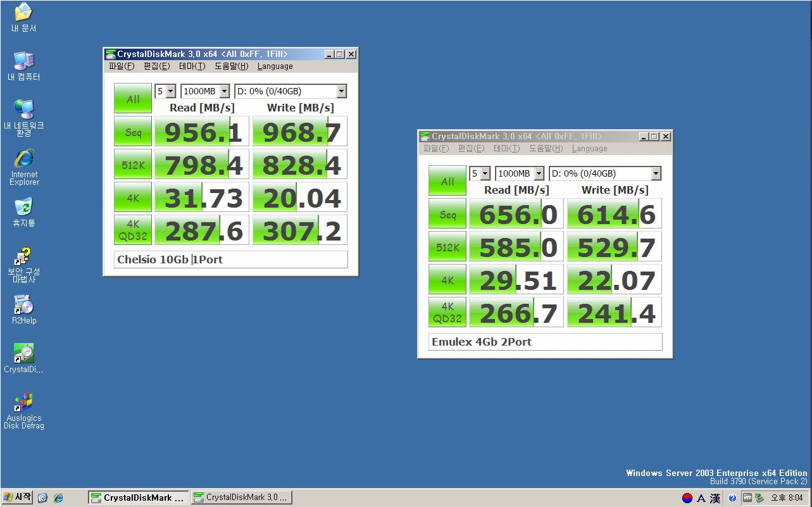Open the 편집(E) menu in Chelsio window
Viewport: 812px width, 507px height.
156,66
